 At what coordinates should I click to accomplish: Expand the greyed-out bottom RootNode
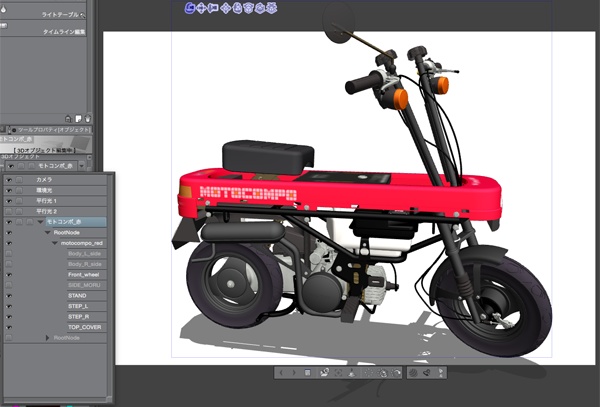coord(47,338)
